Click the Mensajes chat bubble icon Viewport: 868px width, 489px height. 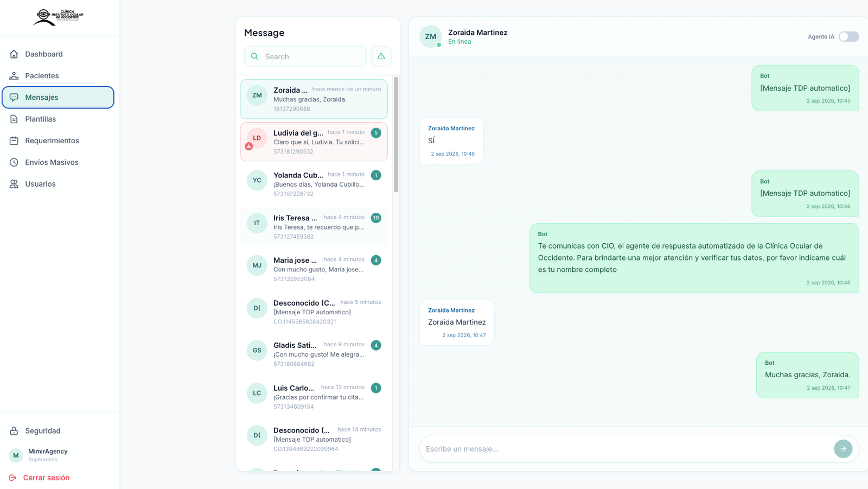[x=14, y=98]
